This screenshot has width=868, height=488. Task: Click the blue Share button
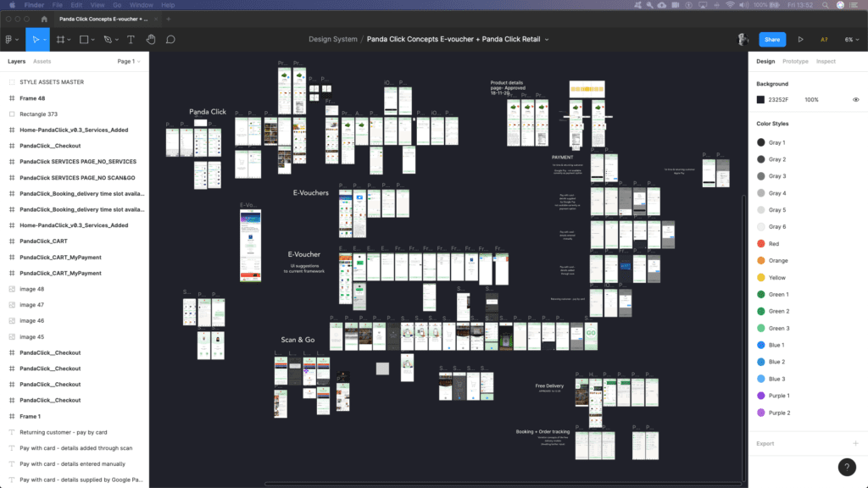(x=772, y=39)
